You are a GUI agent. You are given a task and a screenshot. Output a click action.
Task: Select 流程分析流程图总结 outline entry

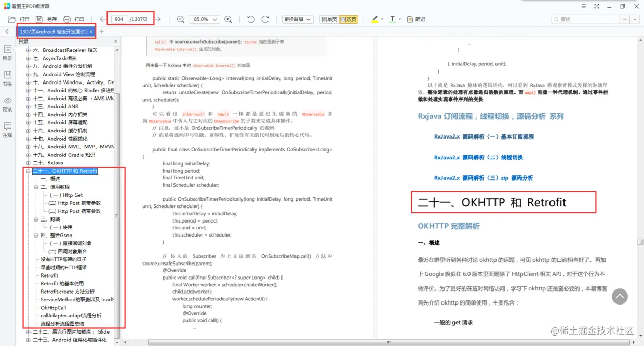(x=62, y=324)
